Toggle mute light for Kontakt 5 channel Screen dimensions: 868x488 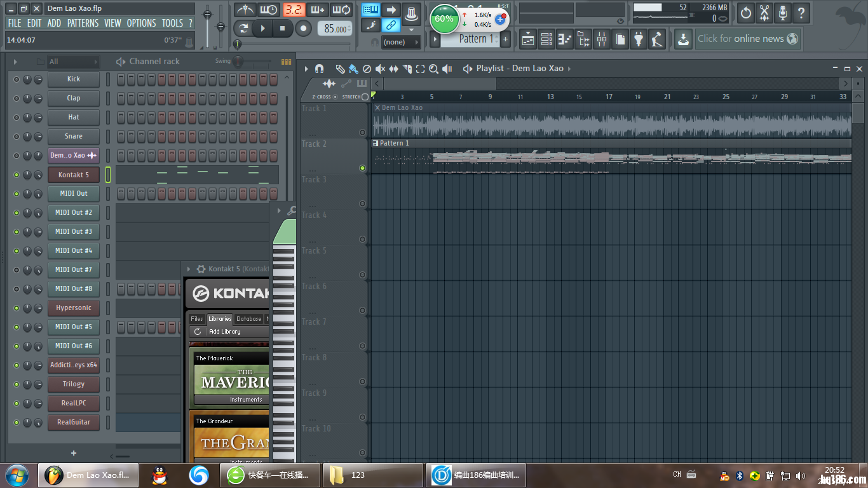pos(17,175)
